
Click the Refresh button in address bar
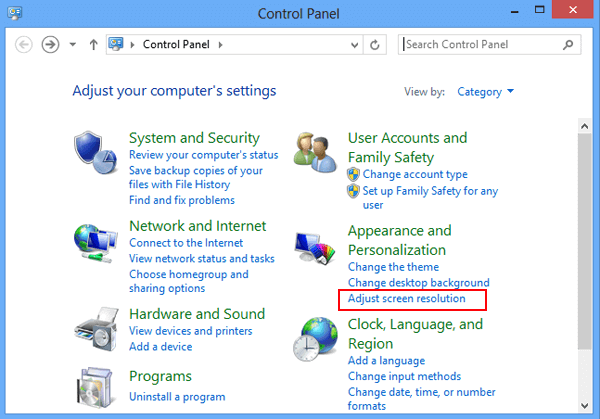[x=375, y=45]
